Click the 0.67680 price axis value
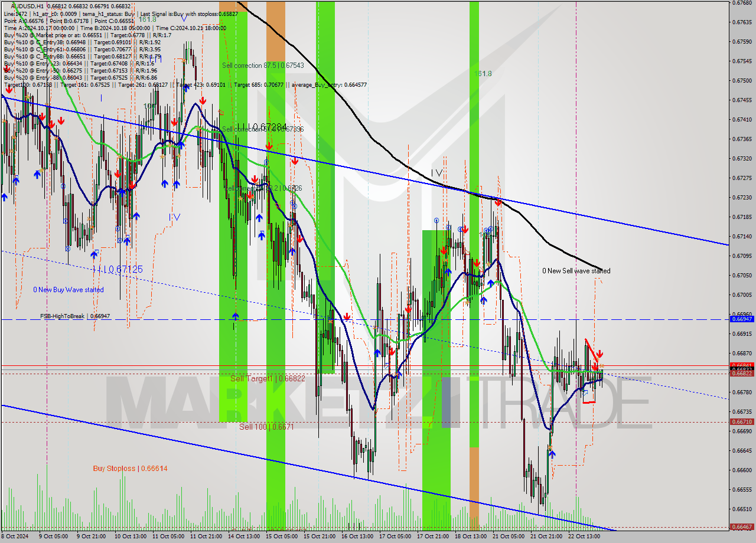This screenshot has width=756, height=543. pyautogui.click(x=742, y=3)
